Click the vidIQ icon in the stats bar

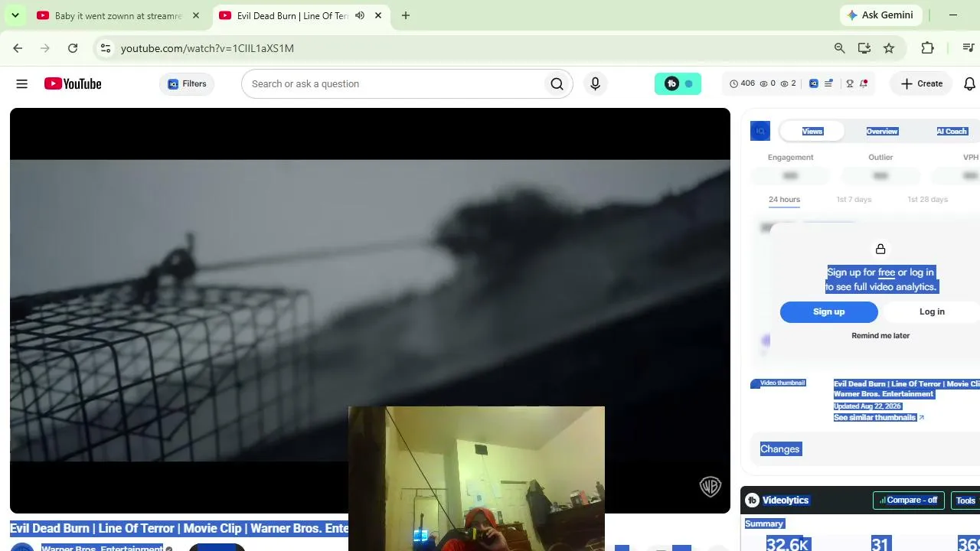coord(814,84)
